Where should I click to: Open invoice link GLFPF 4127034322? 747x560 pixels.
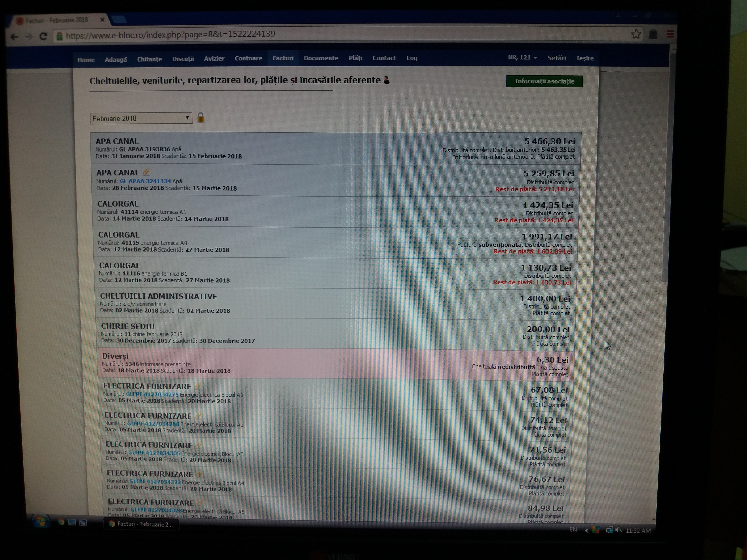point(155,482)
